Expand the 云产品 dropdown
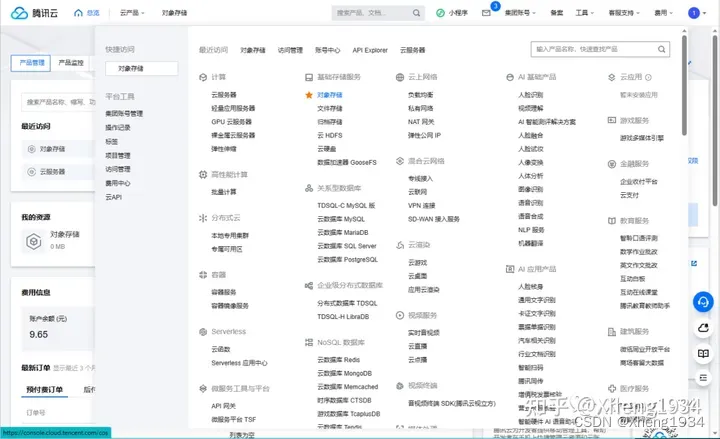Screen dimensions: 720x439 (132, 13)
